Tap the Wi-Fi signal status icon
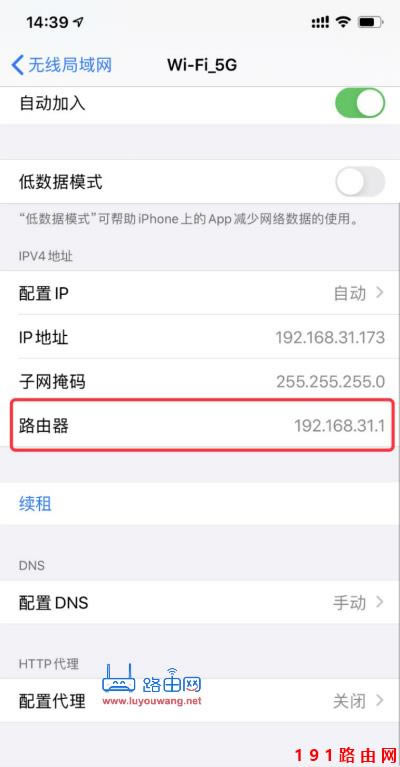The width and height of the screenshot is (400, 767). [x=343, y=22]
